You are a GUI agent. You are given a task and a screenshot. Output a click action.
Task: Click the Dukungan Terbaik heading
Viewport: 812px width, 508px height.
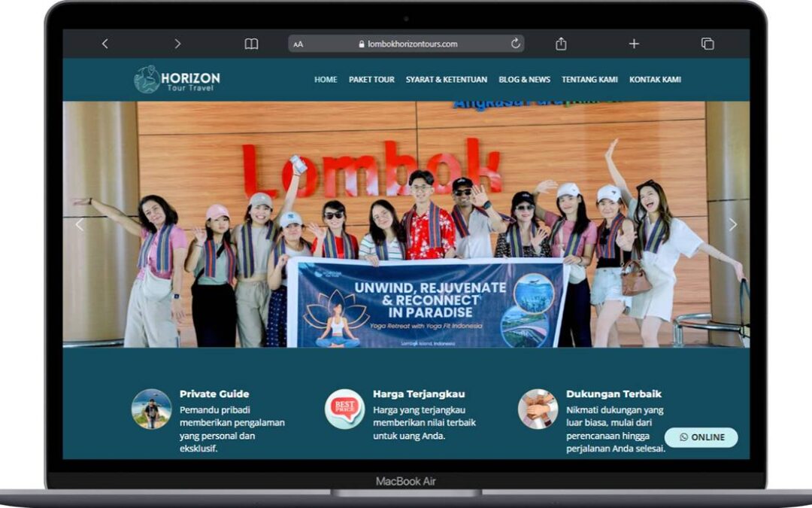click(x=614, y=394)
